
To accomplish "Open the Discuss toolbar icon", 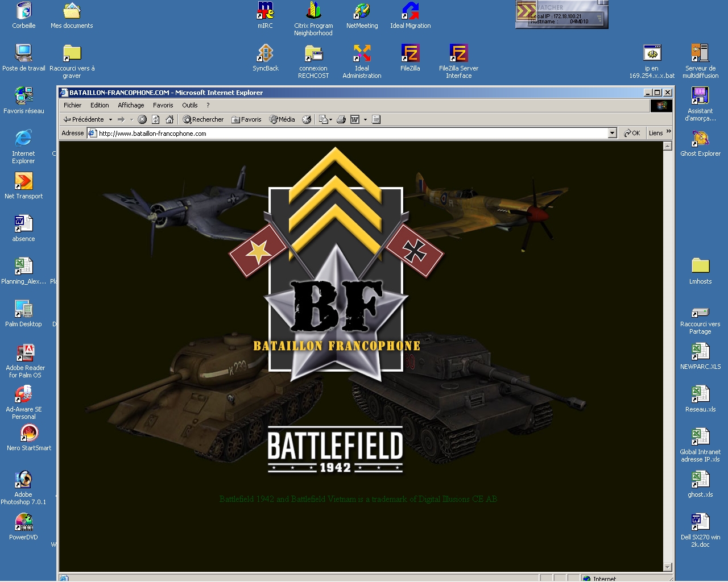I will pyautogui.click(x=376, y=119).
